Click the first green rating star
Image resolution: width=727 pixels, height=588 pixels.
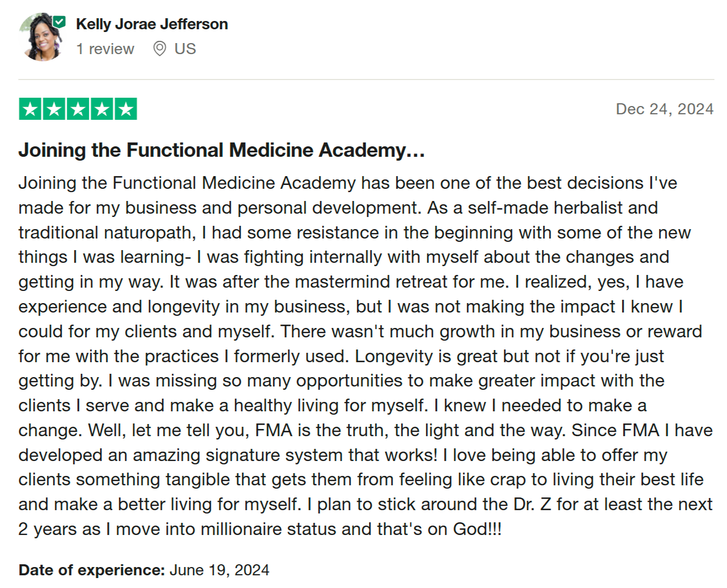pyautogui.click(x=30, y=109)
